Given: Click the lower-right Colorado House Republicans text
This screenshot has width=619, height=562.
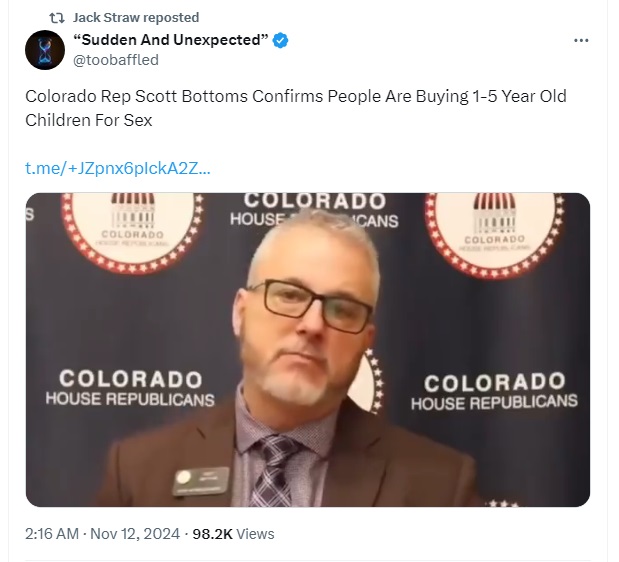Looking at the screenshot, I should coord(494,392).
